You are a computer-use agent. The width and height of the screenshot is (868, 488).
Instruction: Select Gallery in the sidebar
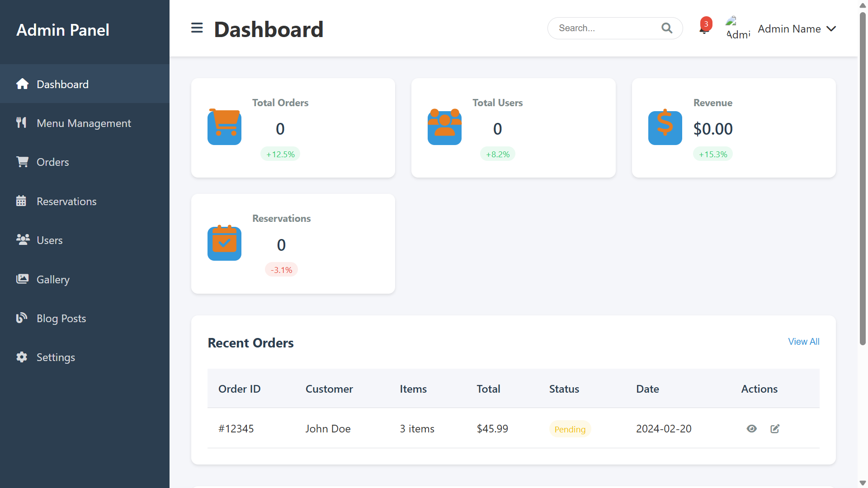(85, 279)
